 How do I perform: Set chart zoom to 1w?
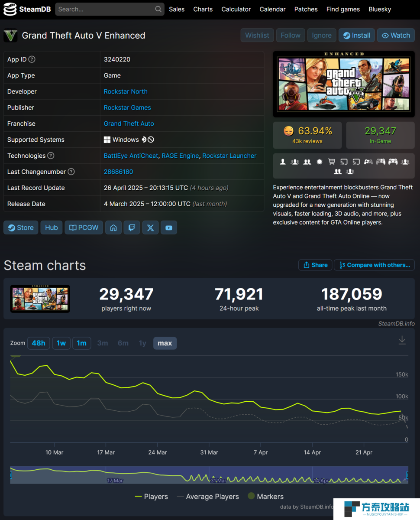61,343
